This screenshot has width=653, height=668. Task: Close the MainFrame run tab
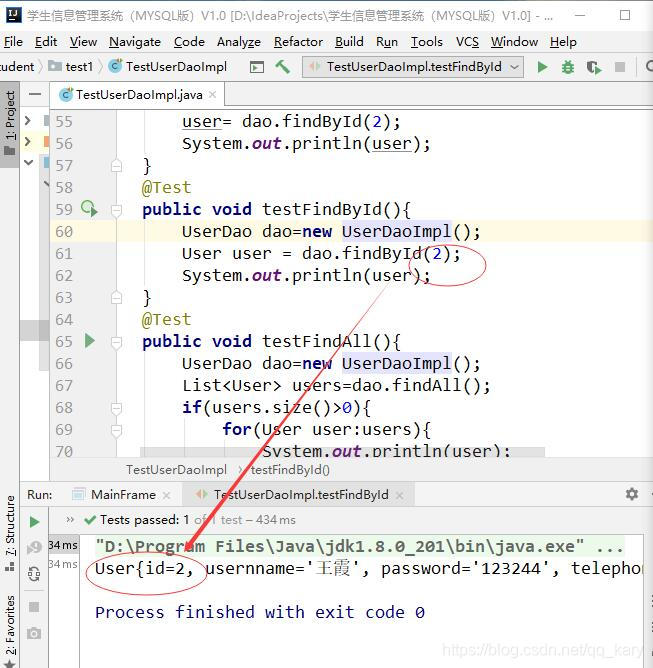166,495
